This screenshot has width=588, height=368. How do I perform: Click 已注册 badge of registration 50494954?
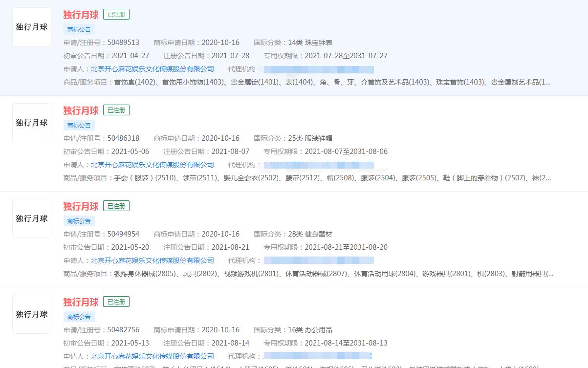(x=116, y=206)
